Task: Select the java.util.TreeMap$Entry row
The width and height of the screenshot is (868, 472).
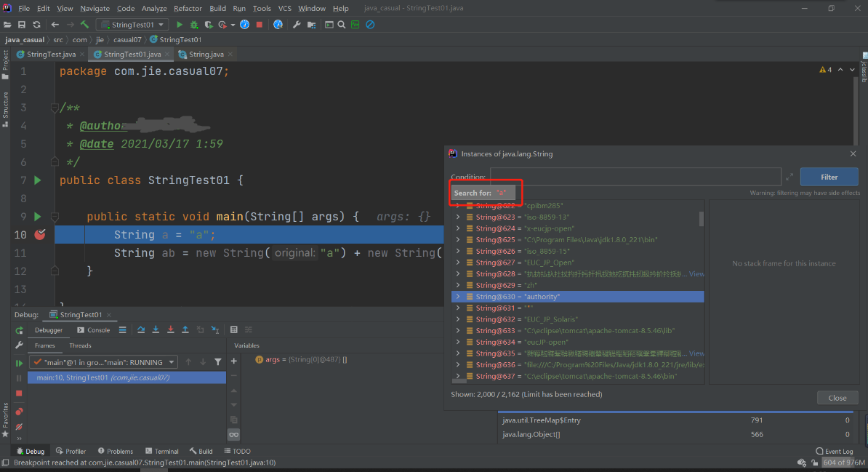Action: pos(676,420)
